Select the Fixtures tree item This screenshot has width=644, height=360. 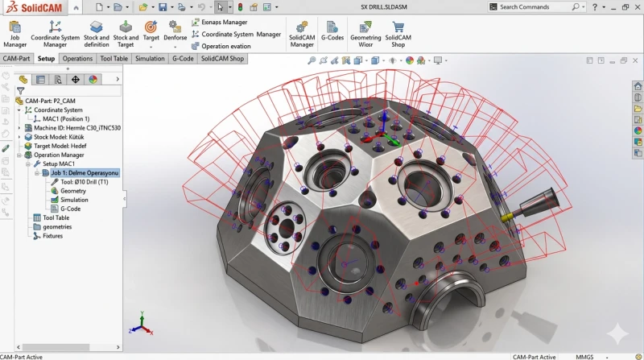[x=48, y=236]
